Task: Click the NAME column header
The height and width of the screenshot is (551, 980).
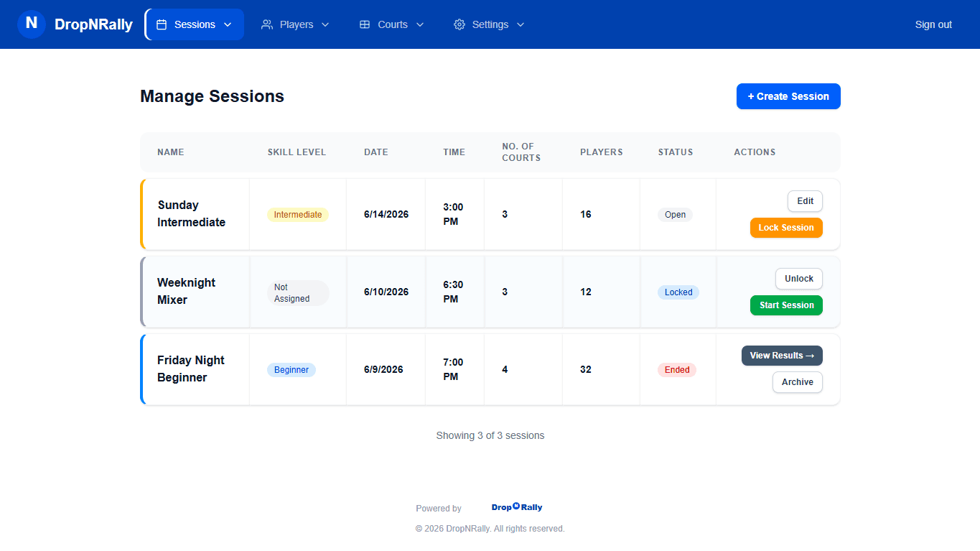Action: click(x=171, y=152)
